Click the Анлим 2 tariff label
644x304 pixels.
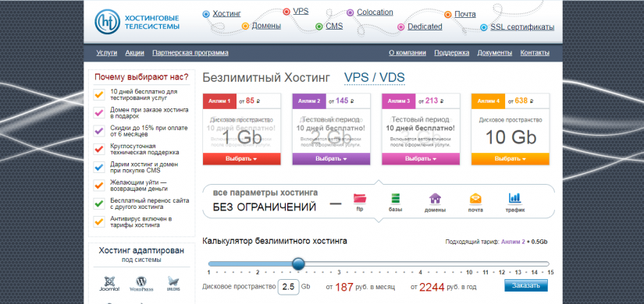tap(309, 101)
